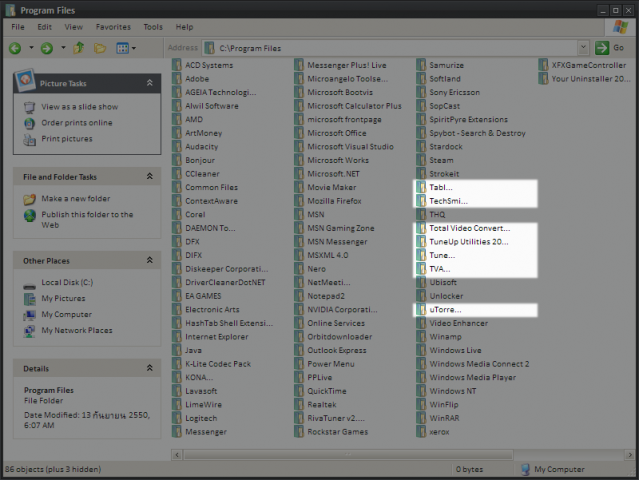Screen dimensions: 639x480
Task: Go up one folder level icon
Action: [79, 48]
